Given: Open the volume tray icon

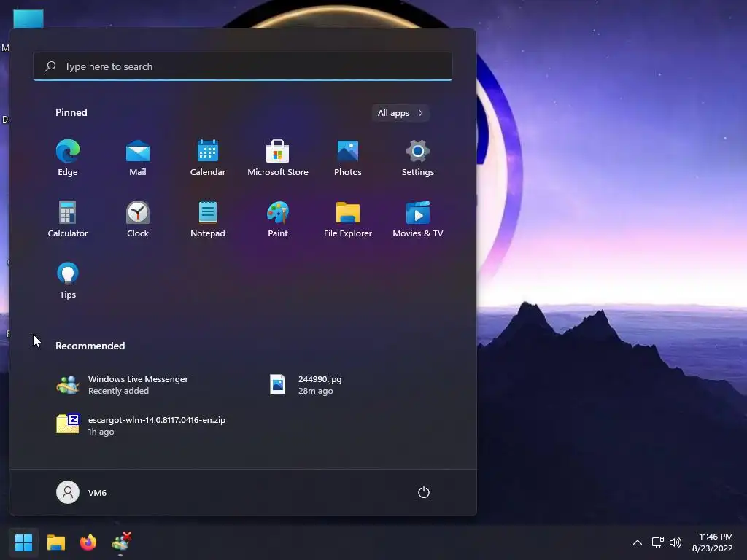Looking at the screenshot, I should [x=675, y=542].
